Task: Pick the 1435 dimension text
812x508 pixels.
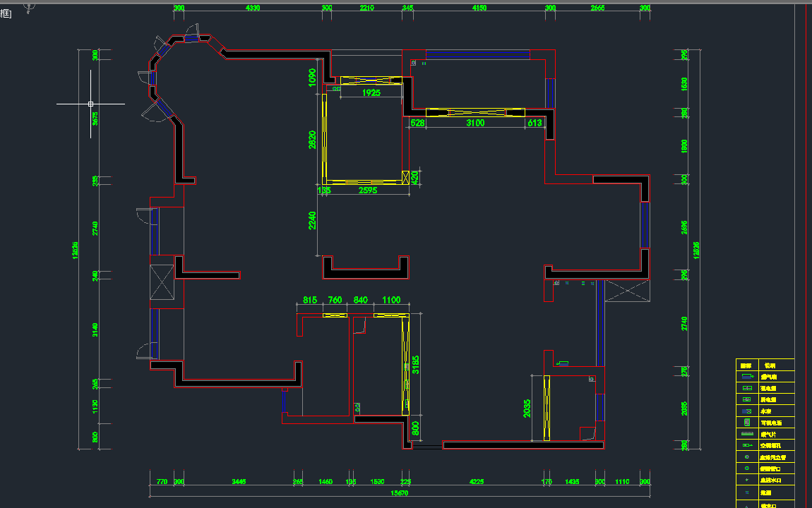Action: (572, 482)
